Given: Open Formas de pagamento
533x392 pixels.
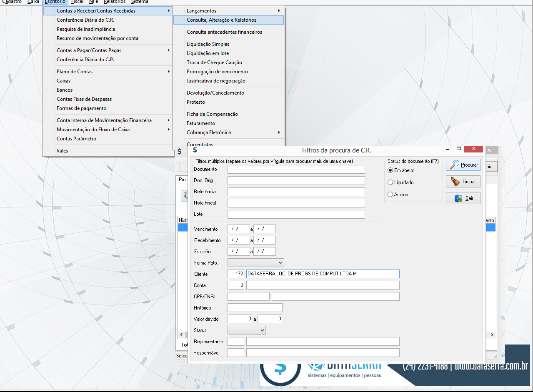Looking at the screenshot, I should coord(108,108).
